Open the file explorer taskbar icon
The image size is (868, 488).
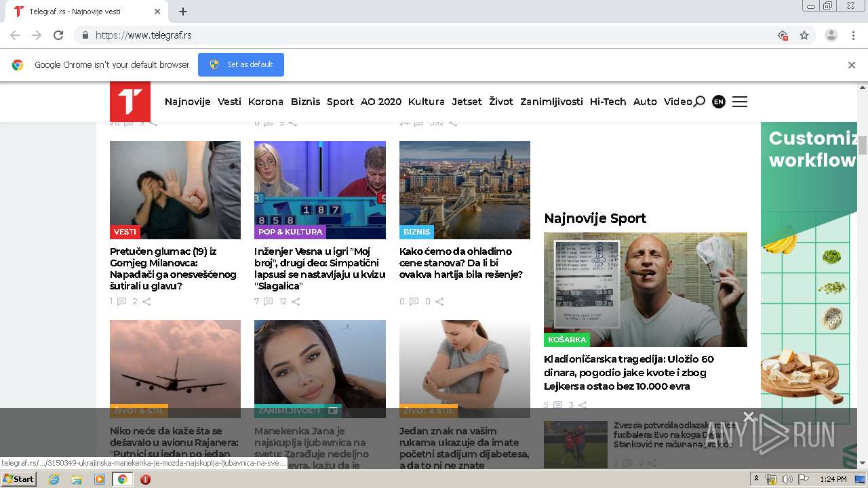click(77, 479)
